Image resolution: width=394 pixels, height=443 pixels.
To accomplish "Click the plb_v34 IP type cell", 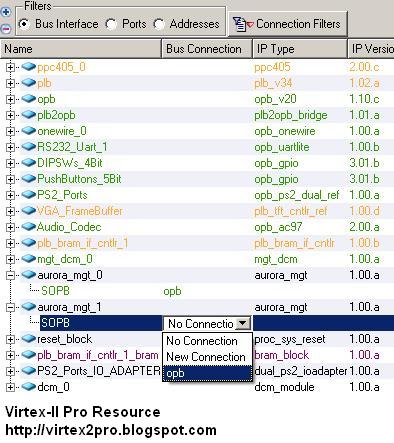I will 273,83.
